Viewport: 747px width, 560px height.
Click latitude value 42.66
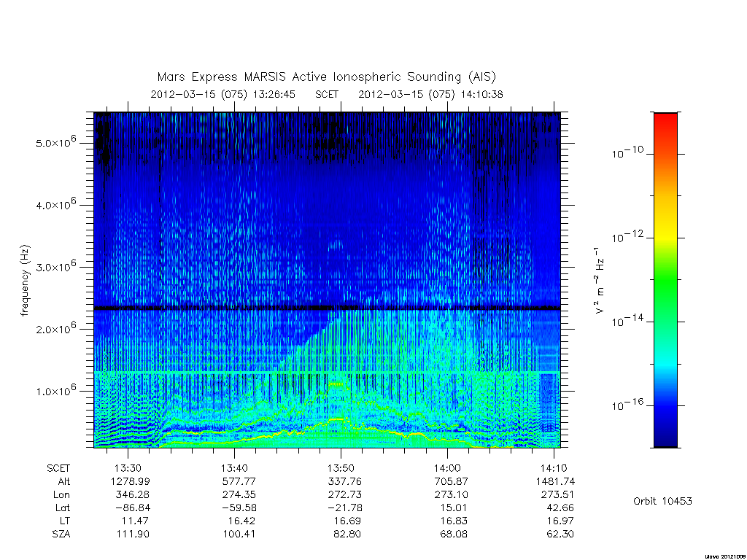click(x=560, y=507)
